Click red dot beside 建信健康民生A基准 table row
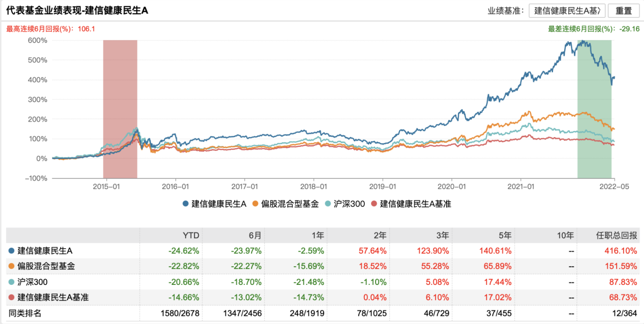The height and width of the screenshot is (324, 644). 12,298
